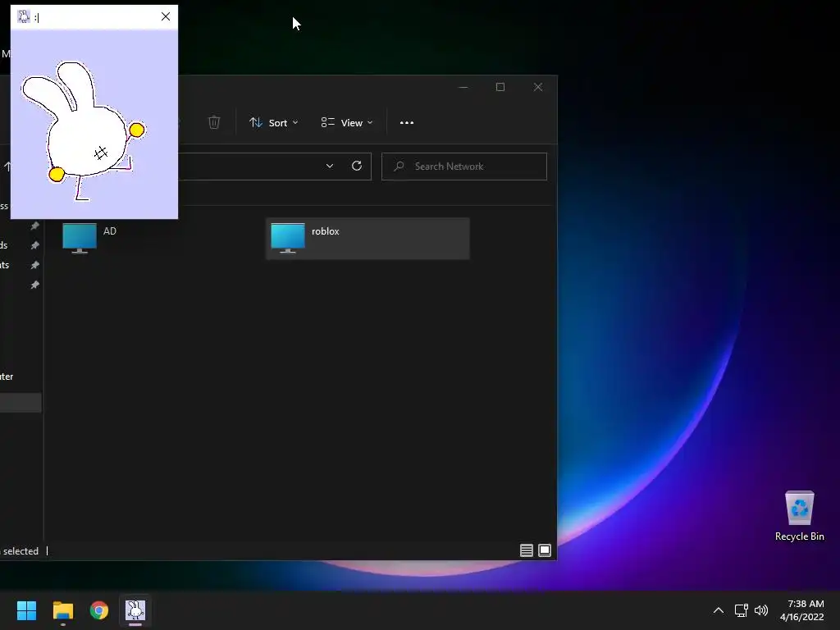Close the File Explorer window
The width and height of the screenshot is (840, 630).
tap(538, 87)
